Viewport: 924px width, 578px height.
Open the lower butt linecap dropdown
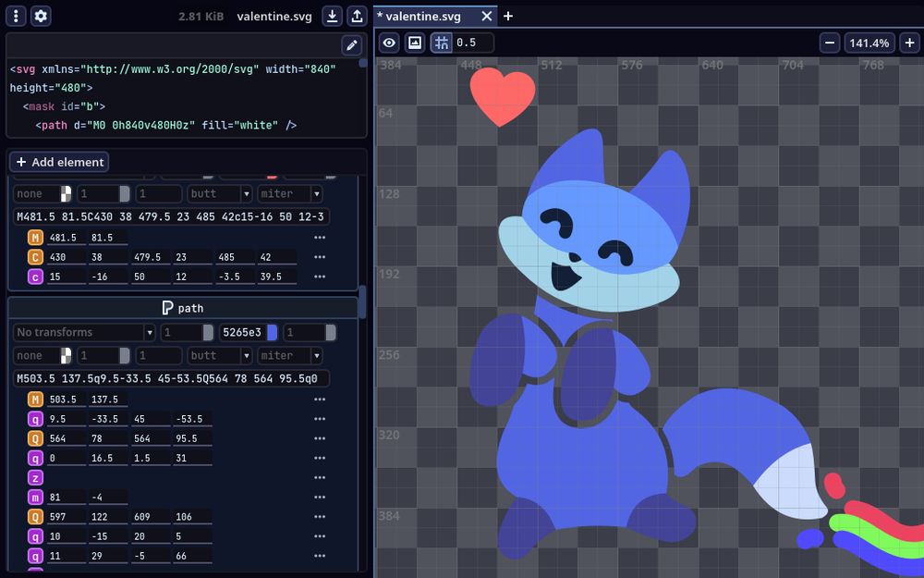[x=220, y=355]
